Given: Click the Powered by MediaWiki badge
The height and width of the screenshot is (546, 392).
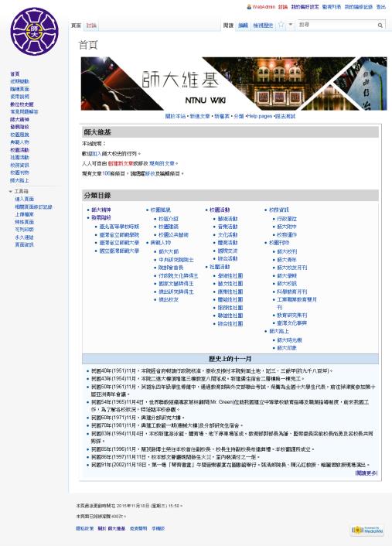Looking at the screenshot, I should [367, 530].
